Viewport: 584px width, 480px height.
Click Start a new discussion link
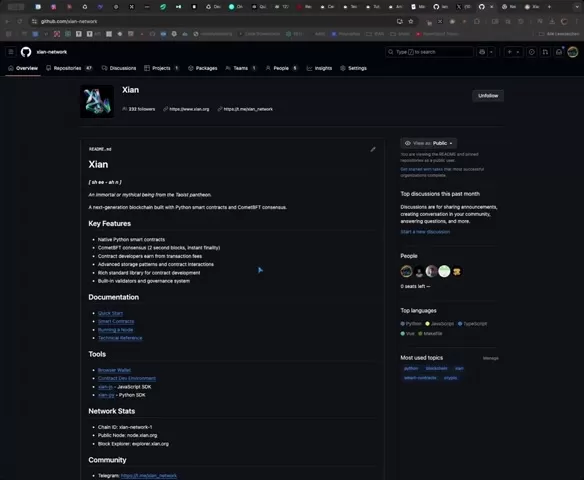425,232
